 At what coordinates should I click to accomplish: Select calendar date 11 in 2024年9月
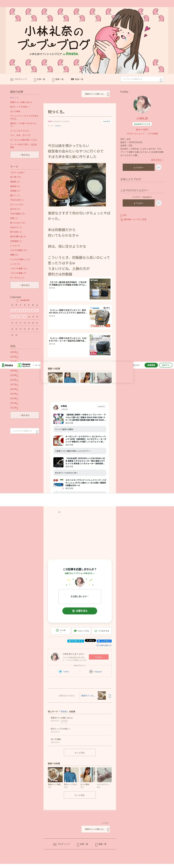click(x=24, y=316)
